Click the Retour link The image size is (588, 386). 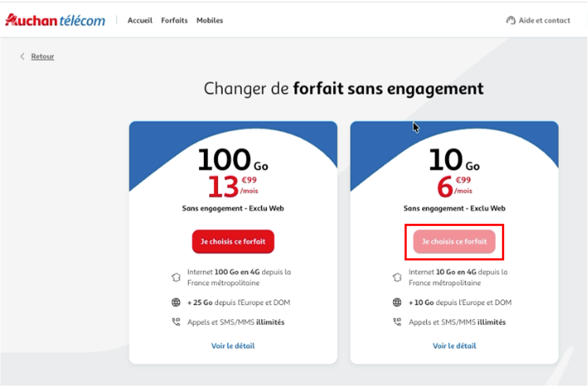[x=42, y=56]
